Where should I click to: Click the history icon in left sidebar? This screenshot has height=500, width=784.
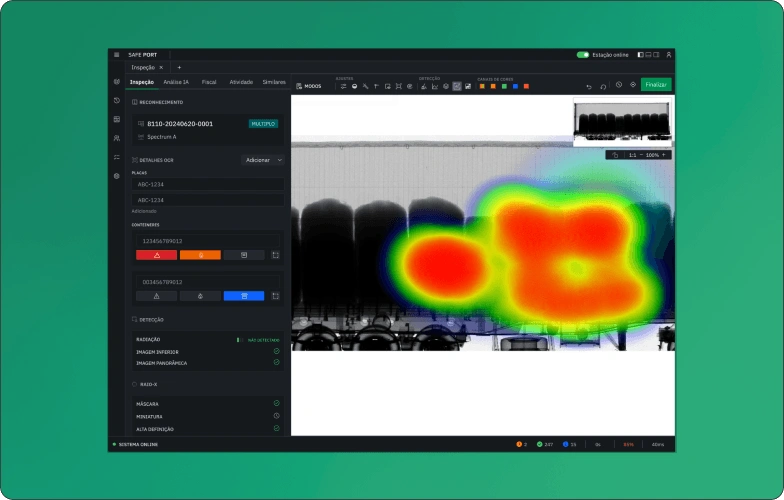116,100
